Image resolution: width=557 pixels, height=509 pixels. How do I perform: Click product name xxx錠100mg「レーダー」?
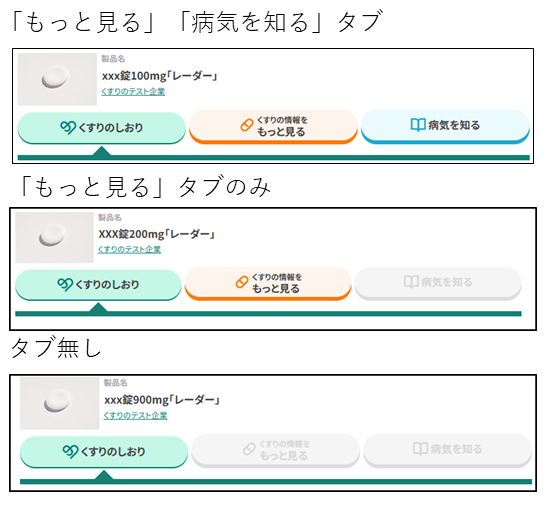[160, 76]
